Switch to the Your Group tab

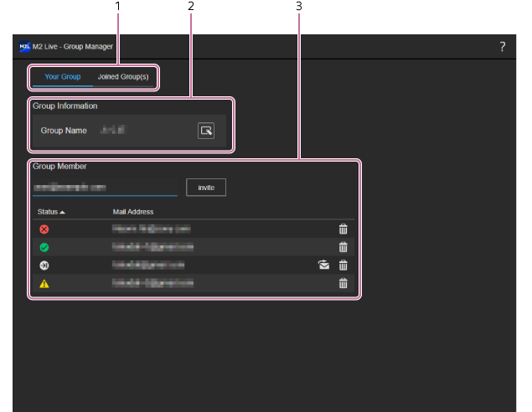pyautogui.click(x=63, y=77)
